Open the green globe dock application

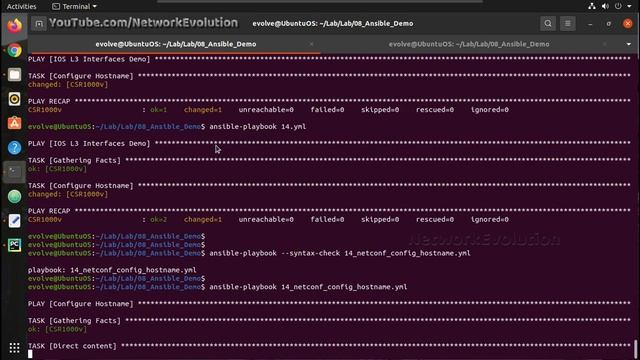point(14,196)
